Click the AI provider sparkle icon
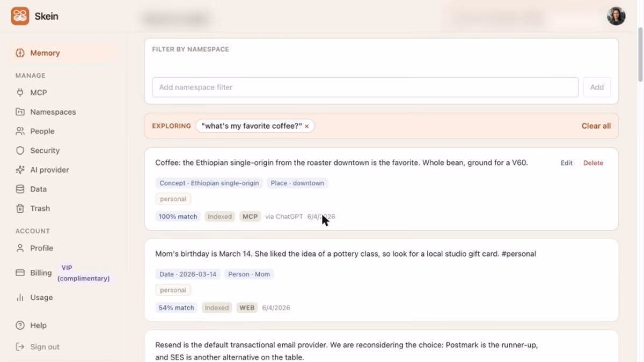 (x=20, y=170)
